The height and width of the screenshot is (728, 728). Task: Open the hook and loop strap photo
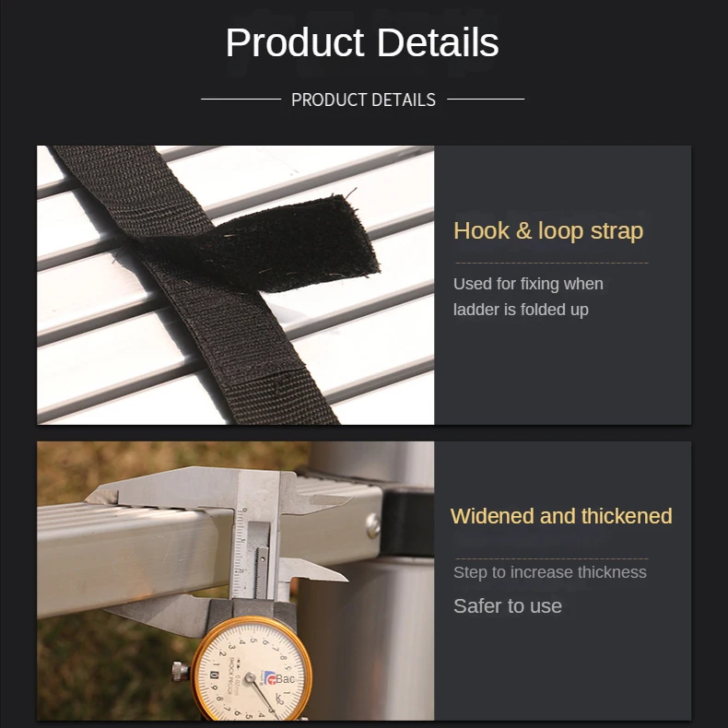pos(235,285)
